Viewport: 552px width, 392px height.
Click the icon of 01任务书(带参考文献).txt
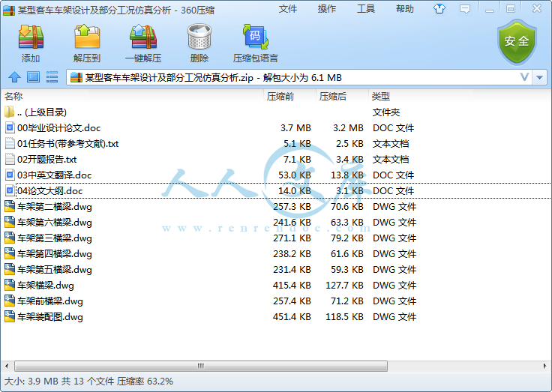(x=10, y=144)
